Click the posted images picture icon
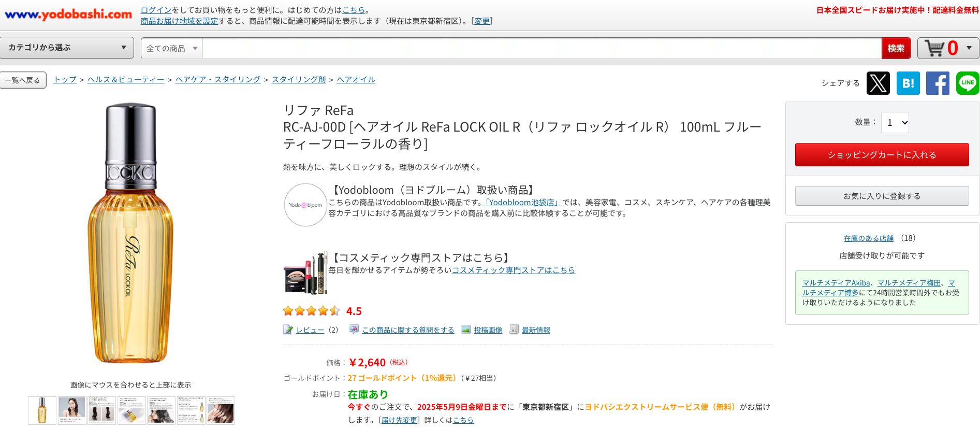980x429 pixels. click(466, 330)
